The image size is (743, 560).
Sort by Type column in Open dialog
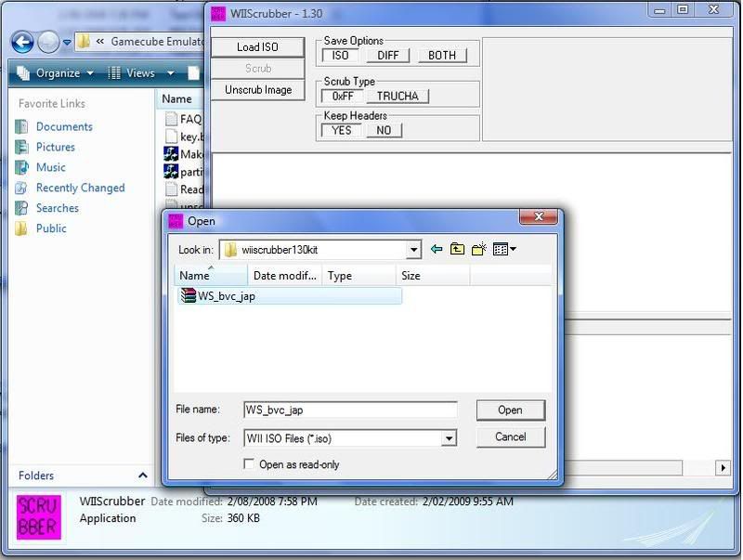pos(358,275)
